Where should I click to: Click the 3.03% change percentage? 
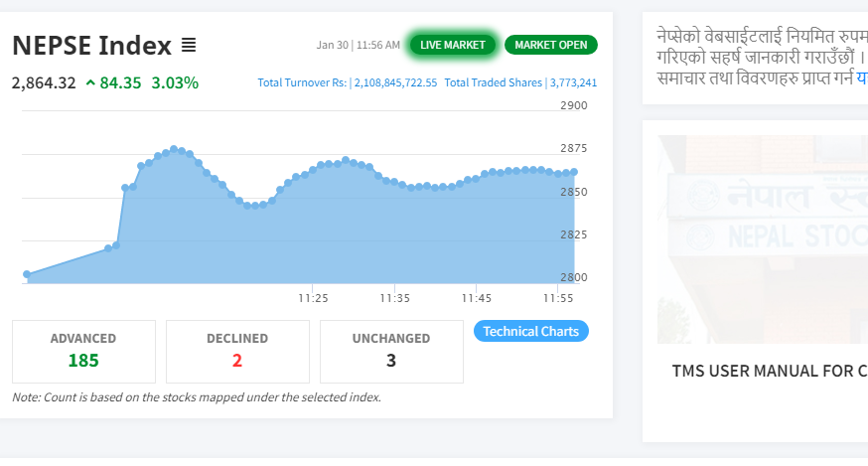click(175, 83)
